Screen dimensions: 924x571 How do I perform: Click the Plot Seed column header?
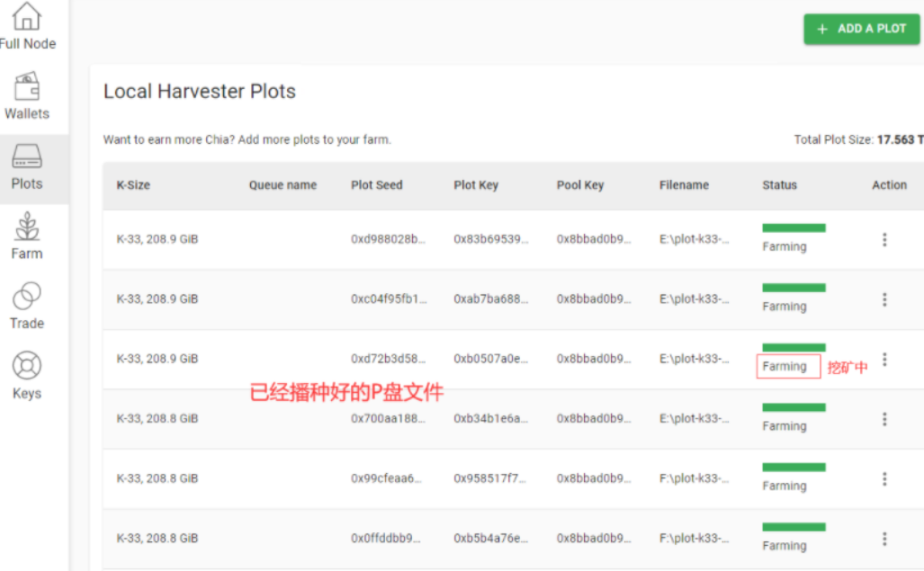click(x=377, y=185)
